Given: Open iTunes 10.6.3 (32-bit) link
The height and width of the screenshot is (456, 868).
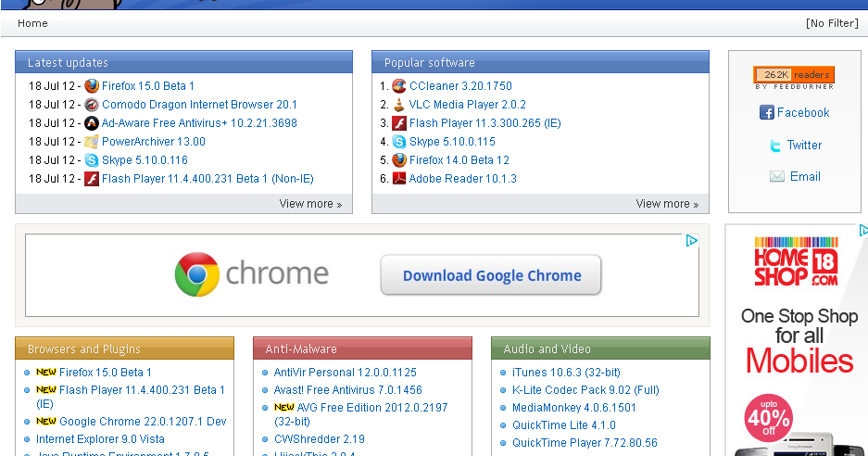Looking at the screenshot, I should (x=566, y=373).
